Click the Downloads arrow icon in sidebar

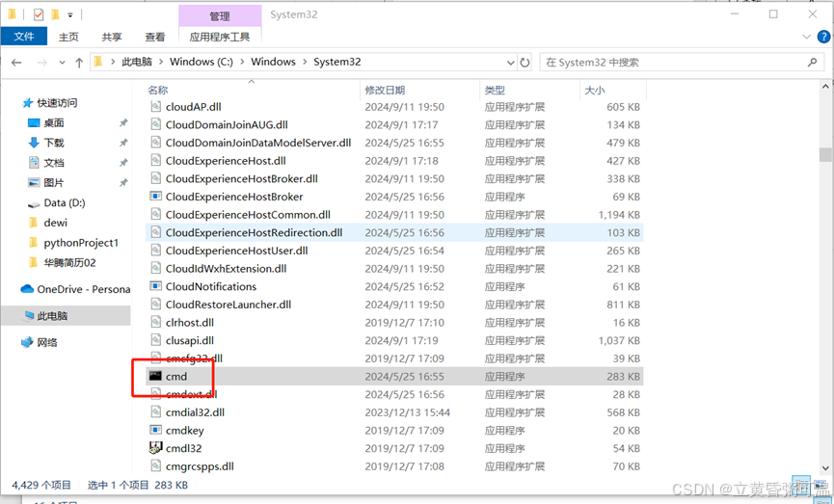[34, 143]
